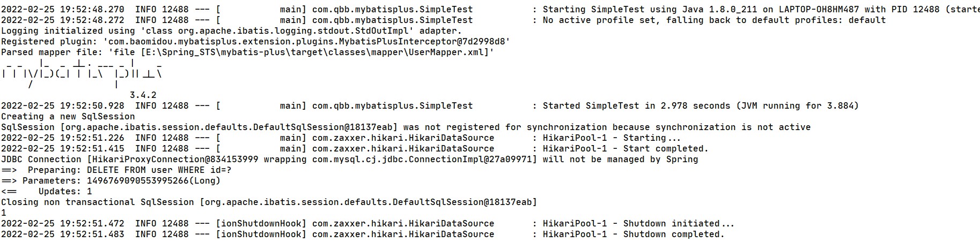Click the "HikariPool-1 - Shutdown completed." message
The width and height of the screenshot is (980, 250).
633,234
